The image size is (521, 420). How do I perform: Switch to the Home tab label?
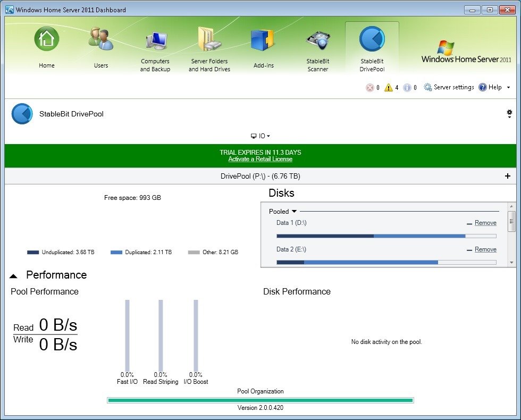click(x=47, y=65)
